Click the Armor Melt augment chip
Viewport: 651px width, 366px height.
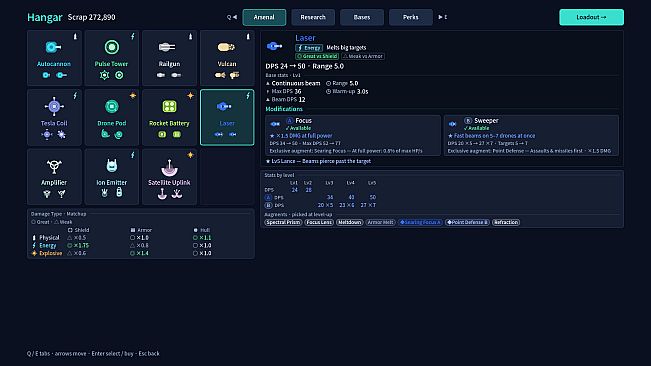[380, 222]
